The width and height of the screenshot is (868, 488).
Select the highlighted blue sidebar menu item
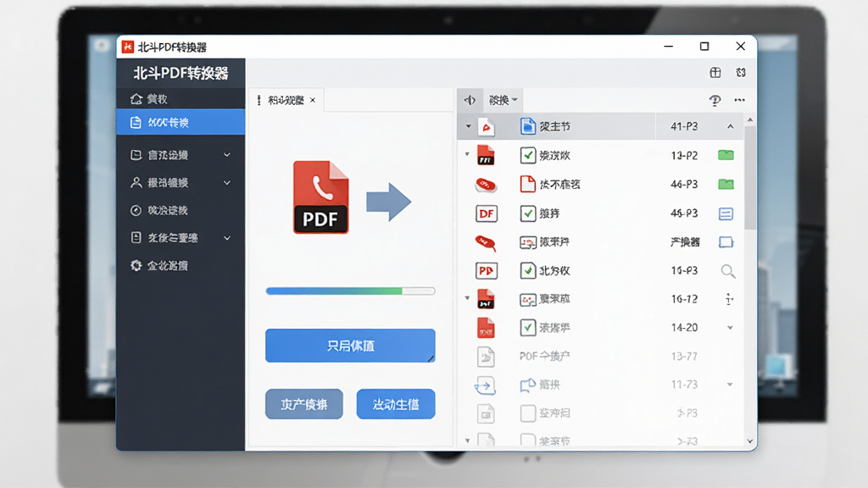click(x=181, y=122)
